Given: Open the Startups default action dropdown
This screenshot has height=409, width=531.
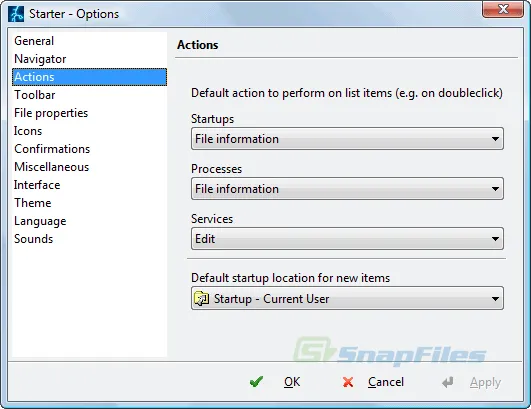Looking at the screenshot, I should click(347, 139).
